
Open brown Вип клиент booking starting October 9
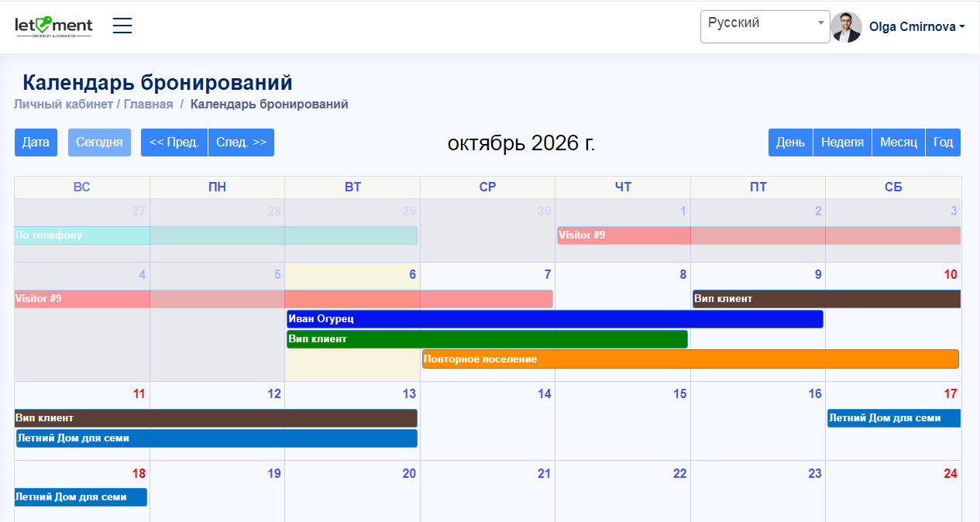tap(827, 299)
